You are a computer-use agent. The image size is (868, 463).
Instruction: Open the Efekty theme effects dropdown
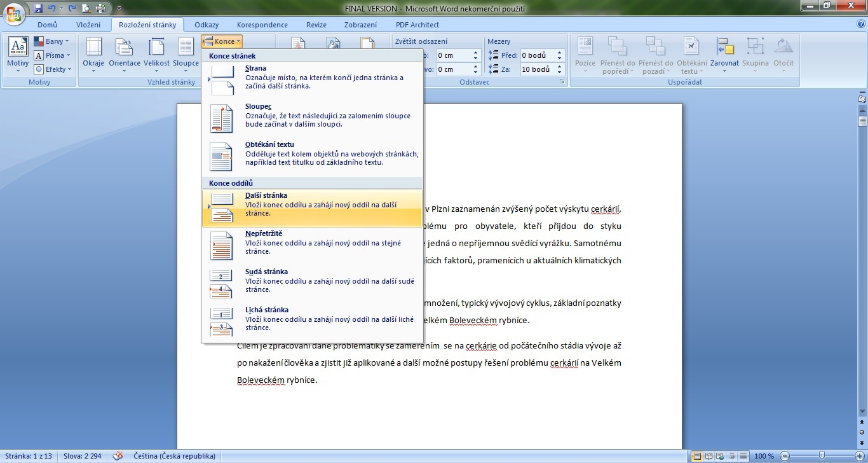(53, 69)
